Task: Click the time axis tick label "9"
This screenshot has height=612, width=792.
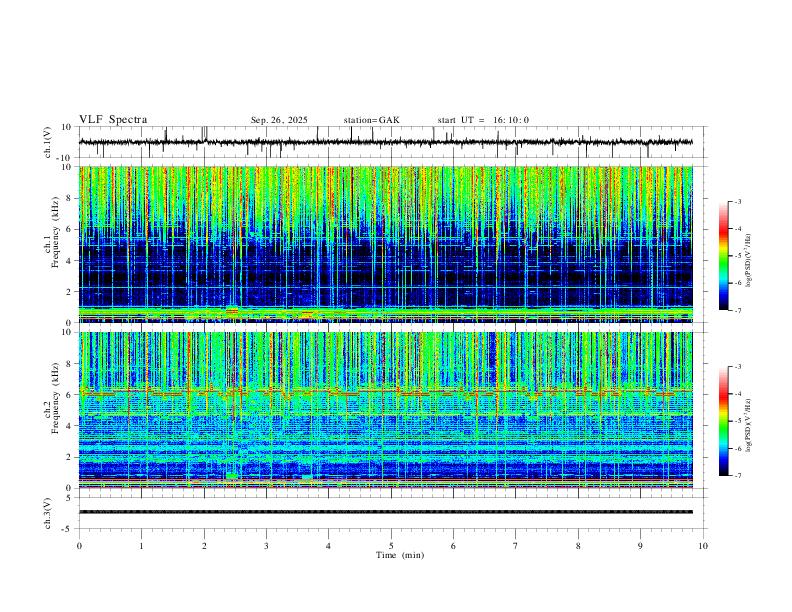Action: [640, 546]
